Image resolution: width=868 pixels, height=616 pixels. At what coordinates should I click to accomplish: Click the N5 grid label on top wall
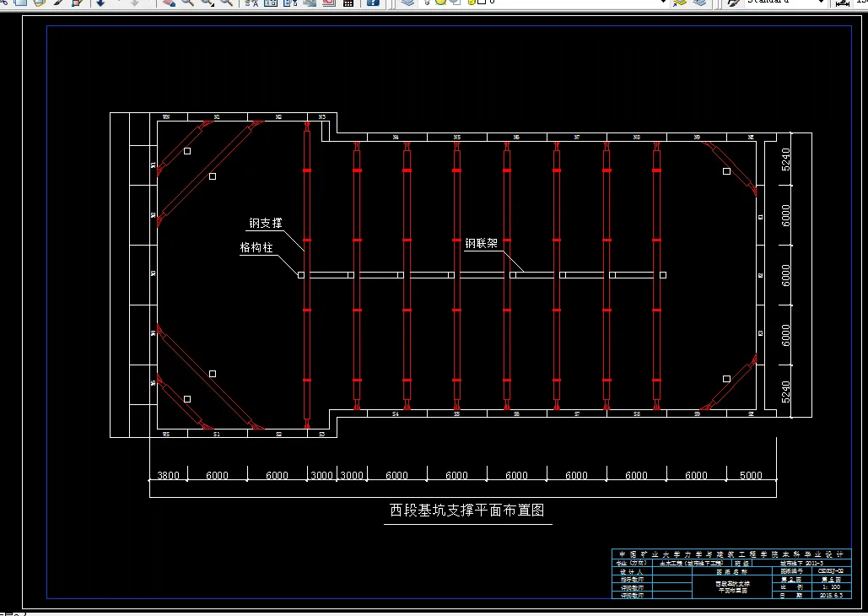(x=456, y=137)
